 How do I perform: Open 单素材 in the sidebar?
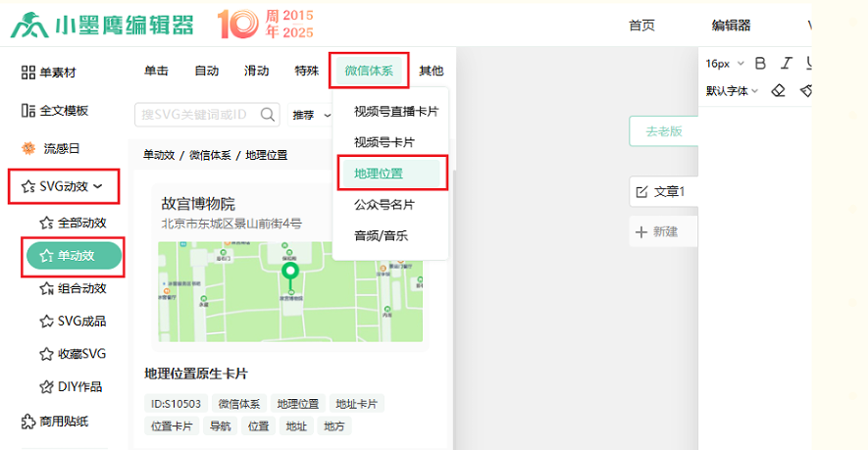point(49,73)
